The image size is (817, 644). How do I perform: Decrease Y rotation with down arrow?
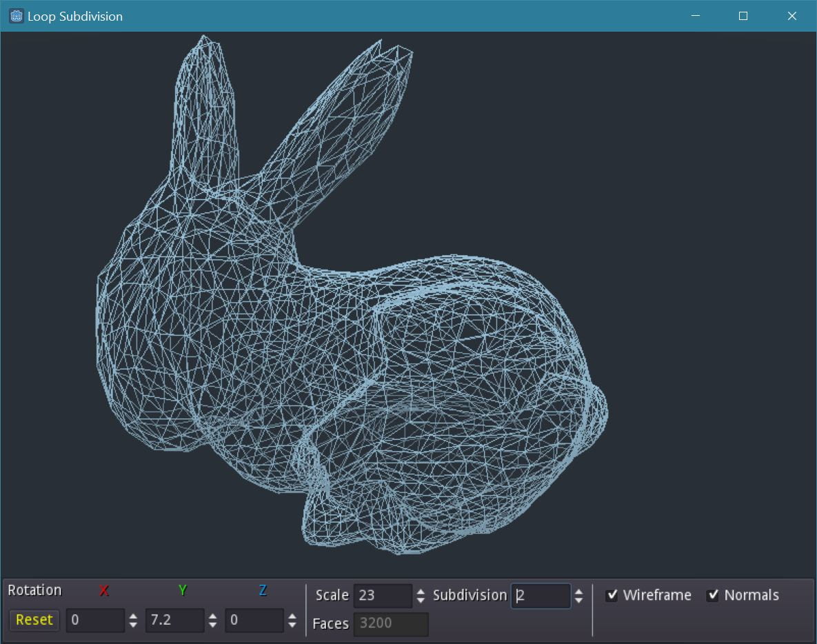pyautogui.click(x=212, y=625)
